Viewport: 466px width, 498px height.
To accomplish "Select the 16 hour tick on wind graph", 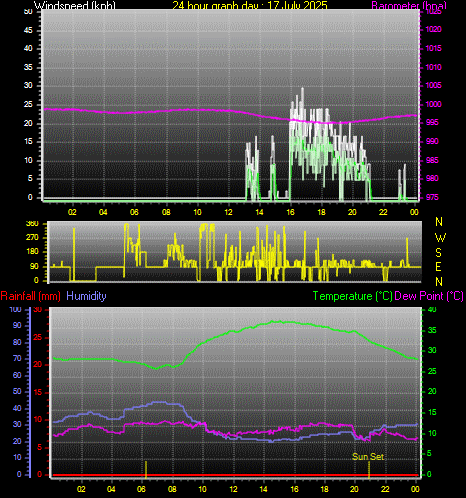I will (x=290, y=212).
